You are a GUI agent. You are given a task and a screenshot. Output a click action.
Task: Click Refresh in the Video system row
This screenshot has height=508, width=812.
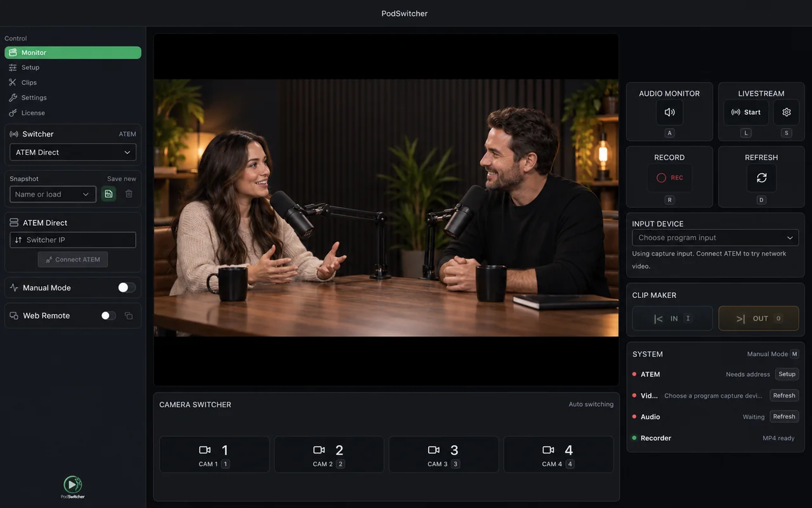(x=784, y=396)
